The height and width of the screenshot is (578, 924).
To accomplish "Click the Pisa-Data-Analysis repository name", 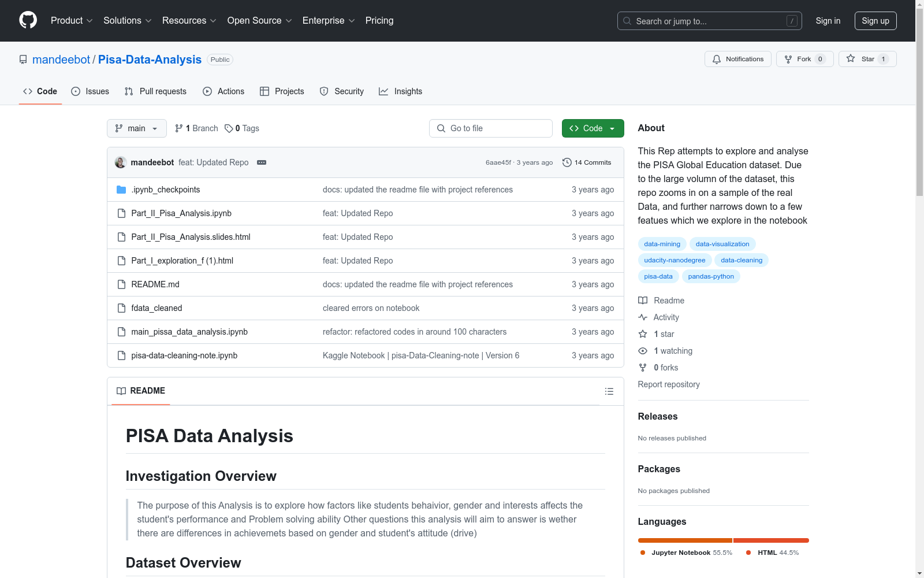I will pyautogui.click(x=150, y=60).
